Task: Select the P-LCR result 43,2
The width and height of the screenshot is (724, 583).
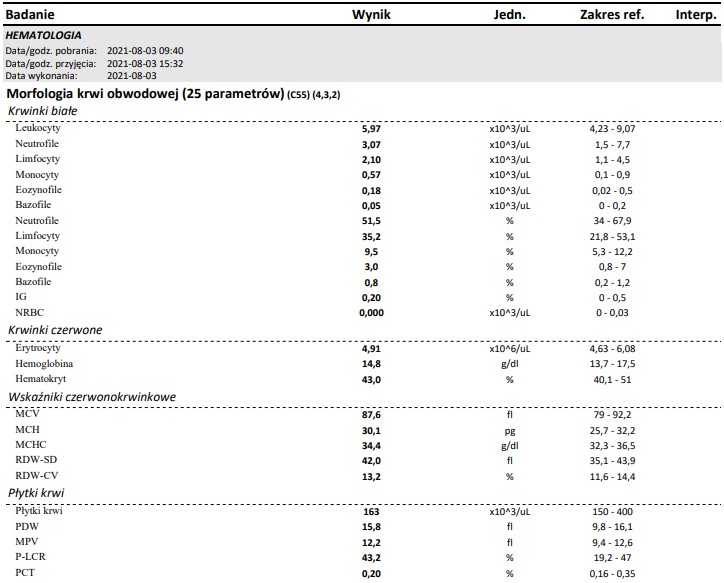Action: pos(371,558)
